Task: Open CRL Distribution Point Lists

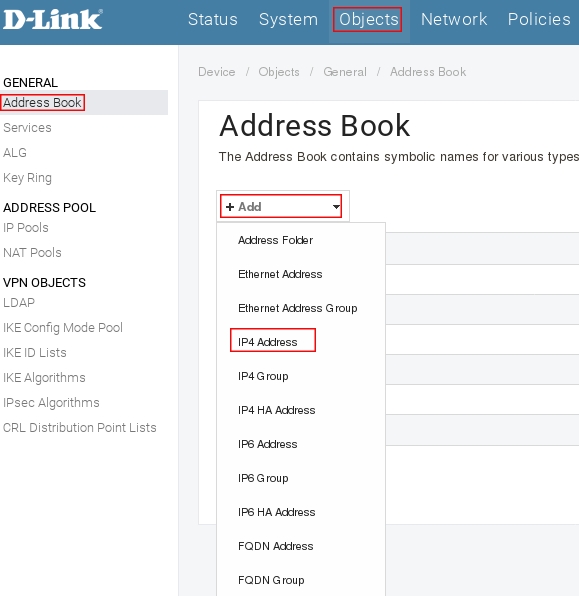Action: point(80,428)
